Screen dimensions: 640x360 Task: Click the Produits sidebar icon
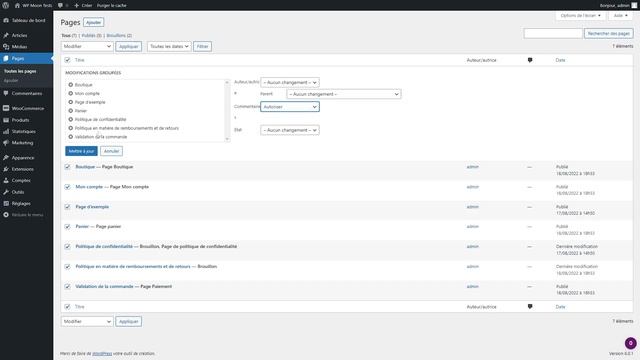pos(6,120)
